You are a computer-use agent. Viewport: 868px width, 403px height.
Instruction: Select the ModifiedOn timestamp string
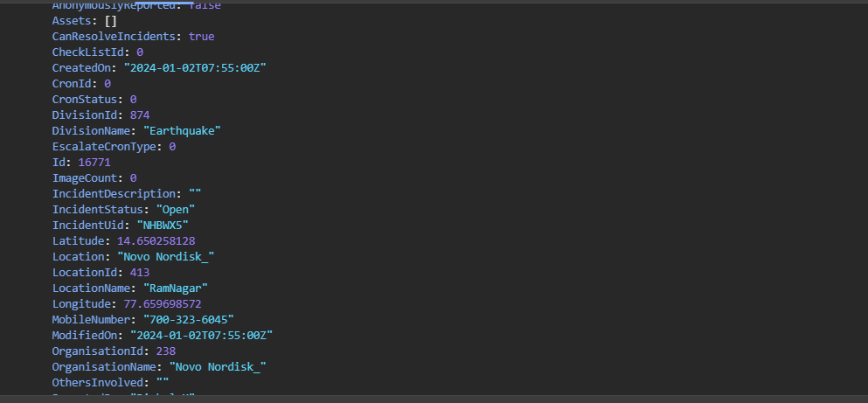(x=203, y=335)
